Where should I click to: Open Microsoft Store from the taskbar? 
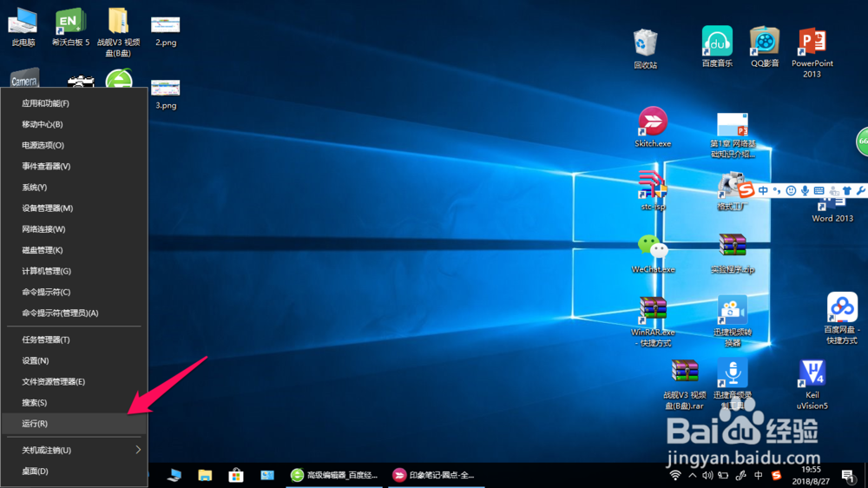coord(236,475)
